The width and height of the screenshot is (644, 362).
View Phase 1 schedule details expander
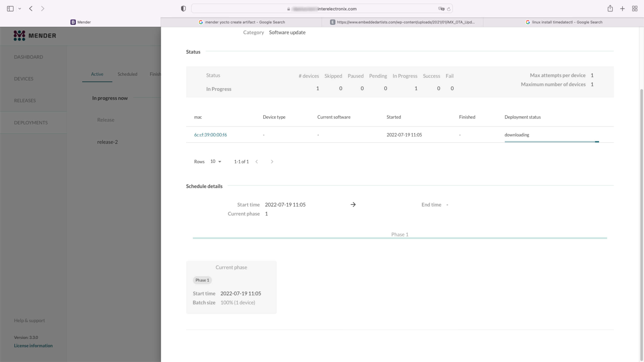point(399,234)
